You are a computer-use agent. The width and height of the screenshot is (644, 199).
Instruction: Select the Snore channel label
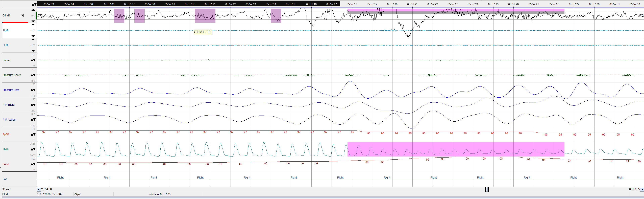pos(6,60)
